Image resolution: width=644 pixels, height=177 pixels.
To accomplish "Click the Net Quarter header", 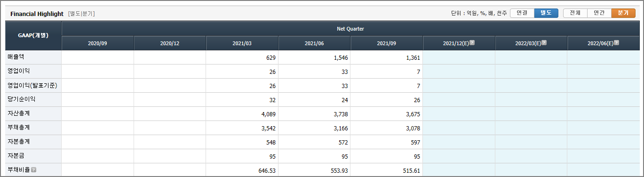I will (350, 29).
